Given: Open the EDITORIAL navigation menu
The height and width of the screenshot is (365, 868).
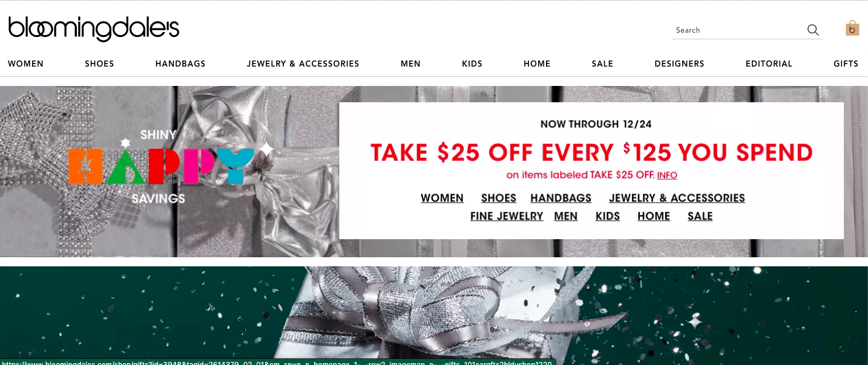Looking at the screenshot, I should 769,64.
